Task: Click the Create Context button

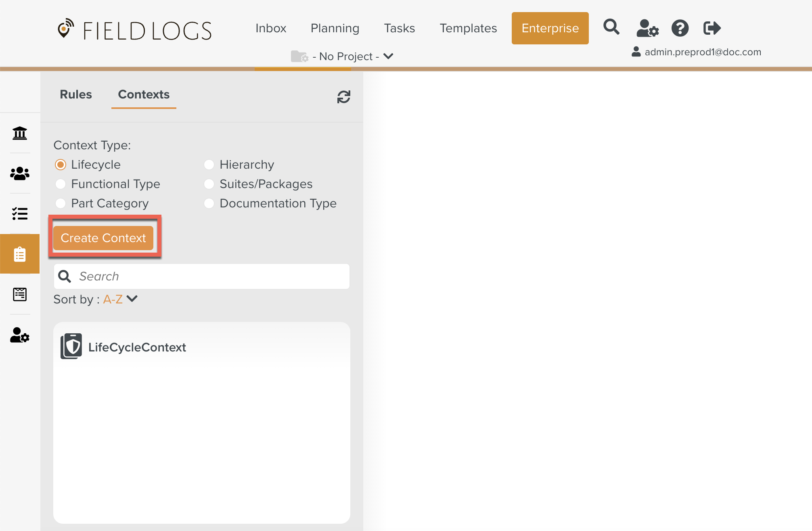Action: pos(103,238)
